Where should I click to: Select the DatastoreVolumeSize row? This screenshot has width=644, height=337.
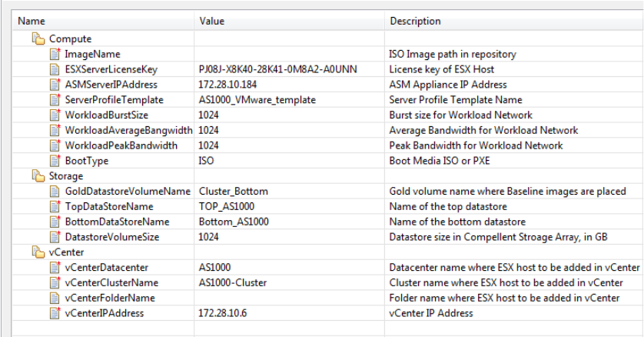(x=112, y=237)
